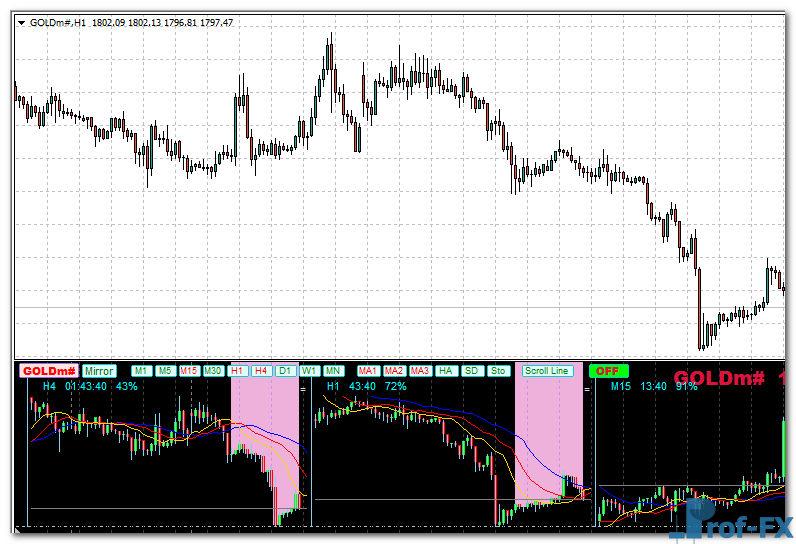
Task: Click the Scroll Line button
Action: tap(547, 371)
